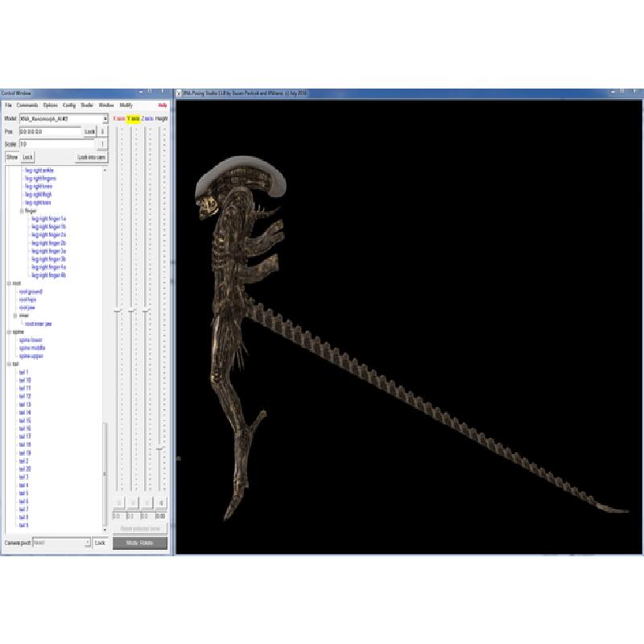Click the Look into cam button
644x644 pixels.
point(92,157)
